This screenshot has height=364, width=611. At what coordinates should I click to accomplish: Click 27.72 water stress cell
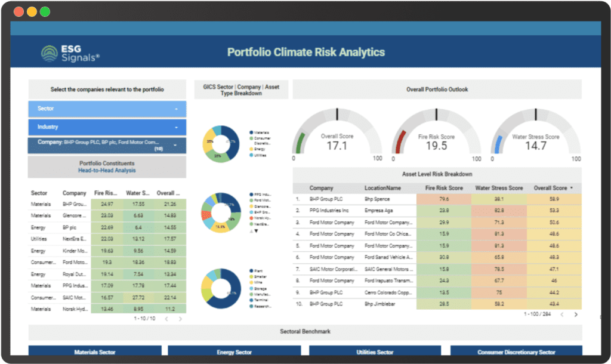[x=138, y=297]
